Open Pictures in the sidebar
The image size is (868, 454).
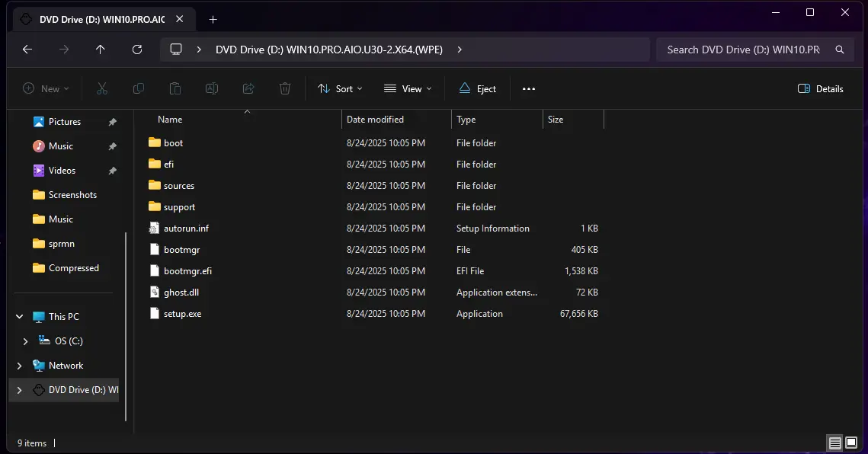click(64, 122)
